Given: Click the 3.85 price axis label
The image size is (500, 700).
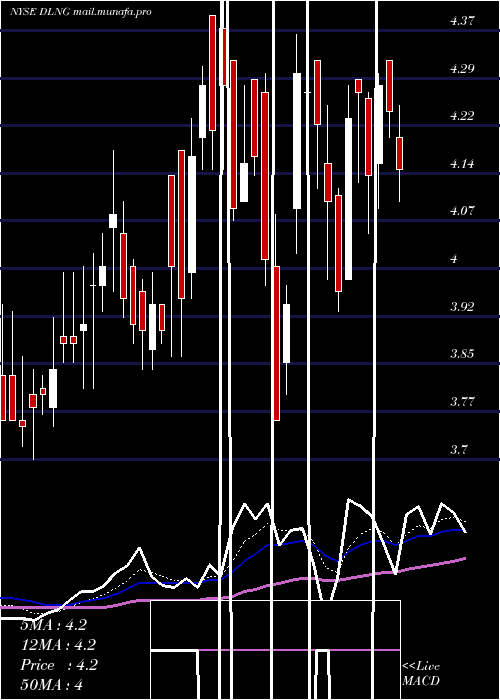Looking at the screenshot, I should [x=462, y=354].
